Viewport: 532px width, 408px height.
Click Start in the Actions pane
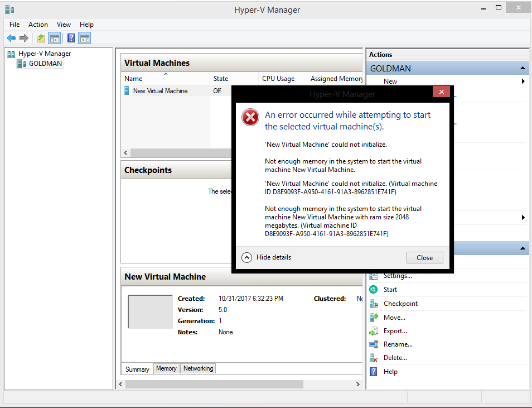click(390, 290)
